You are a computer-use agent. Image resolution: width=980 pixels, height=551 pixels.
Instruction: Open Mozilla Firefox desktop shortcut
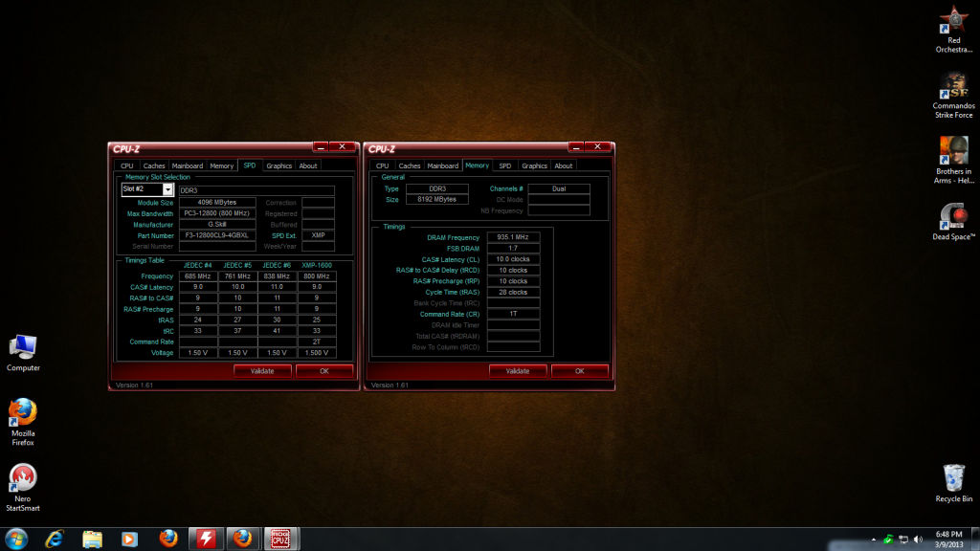coord(23,422)
